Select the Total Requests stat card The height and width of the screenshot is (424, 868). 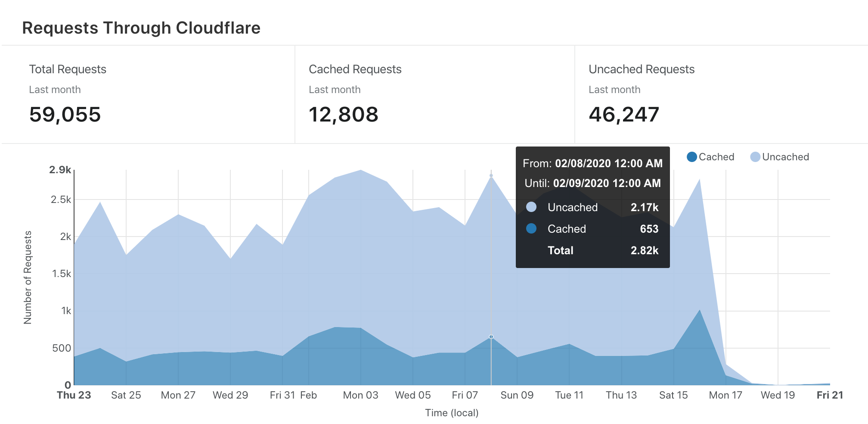148,94
